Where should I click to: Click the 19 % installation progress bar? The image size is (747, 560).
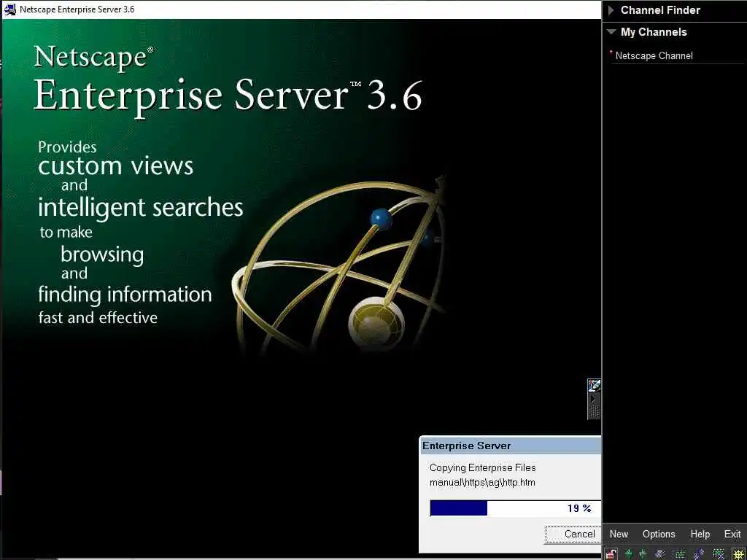pyautogui.click(x=516, y=508)
